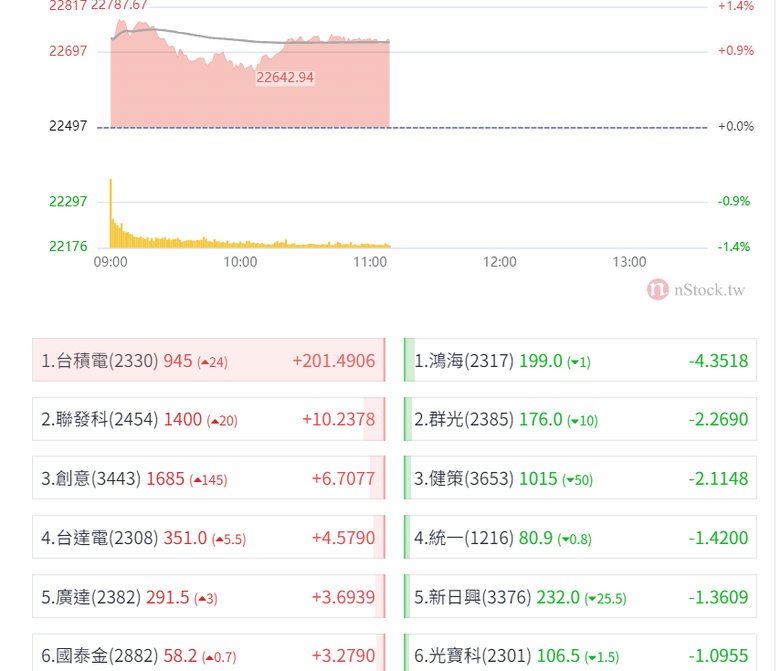Screen dimensions: 780x671
Task: Select the 台達電(2308) gainer entry
Action: [209, 537]
